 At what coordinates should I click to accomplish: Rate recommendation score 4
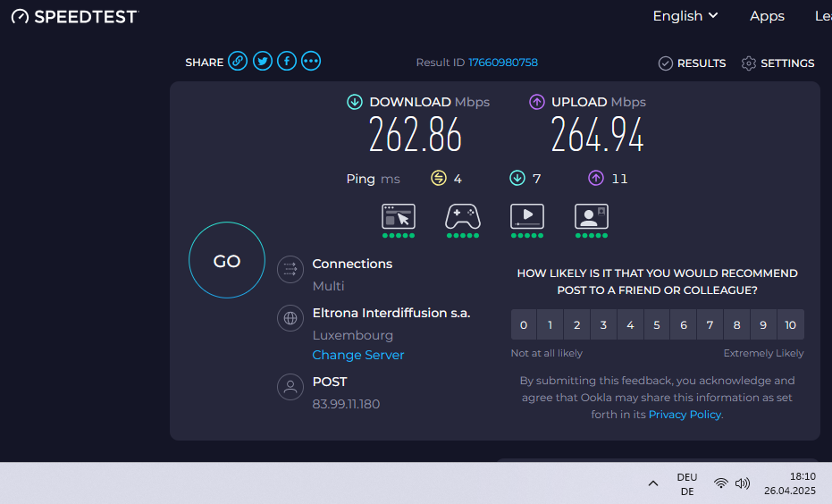[x=630, y=324]
